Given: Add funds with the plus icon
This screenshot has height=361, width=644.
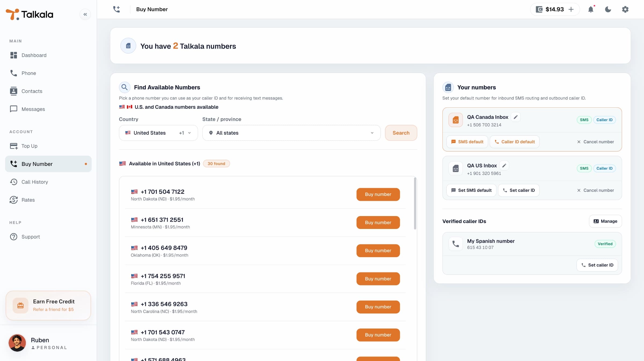Looking at the screenshot, I should 571,9.
